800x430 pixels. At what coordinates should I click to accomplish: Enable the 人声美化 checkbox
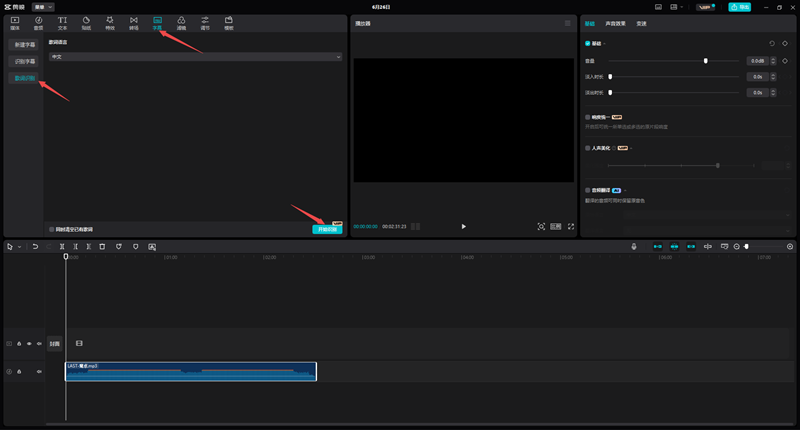click(x=588, y=148)
